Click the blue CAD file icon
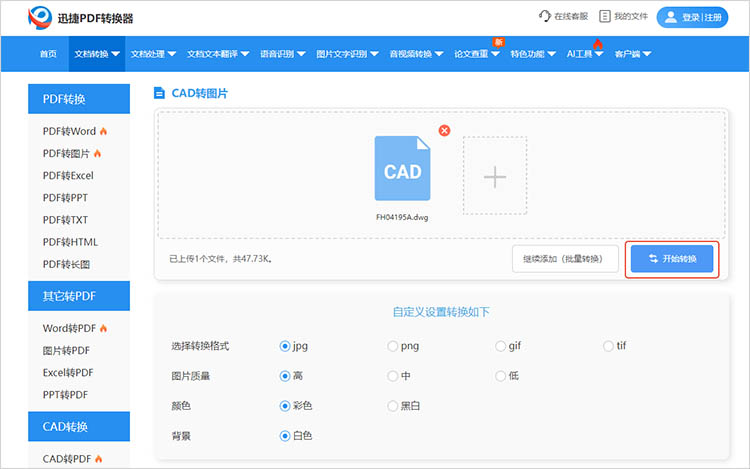Image resolution: width=750 pixels, height=469 pixels. click(402, 168)
